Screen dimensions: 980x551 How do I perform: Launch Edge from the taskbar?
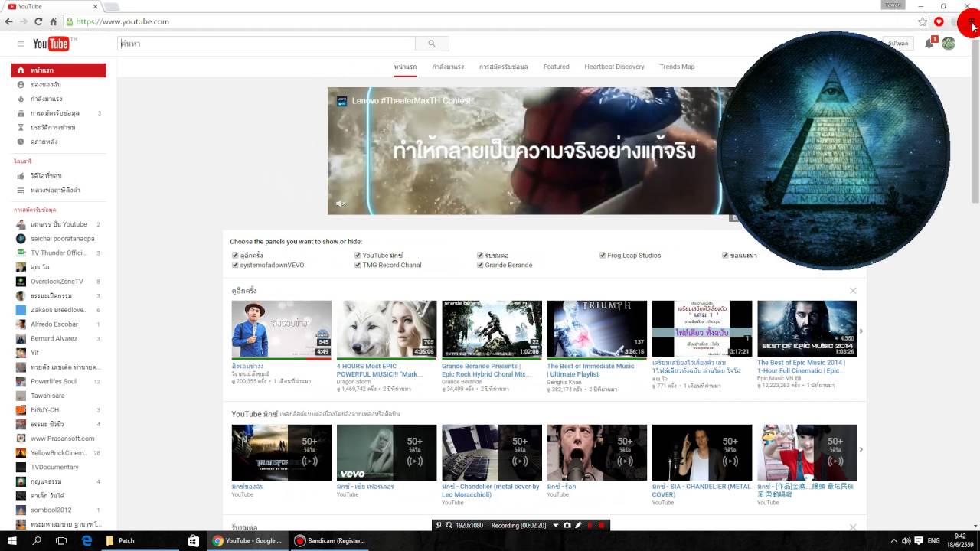pyautogui.click(x=87, y=540)
